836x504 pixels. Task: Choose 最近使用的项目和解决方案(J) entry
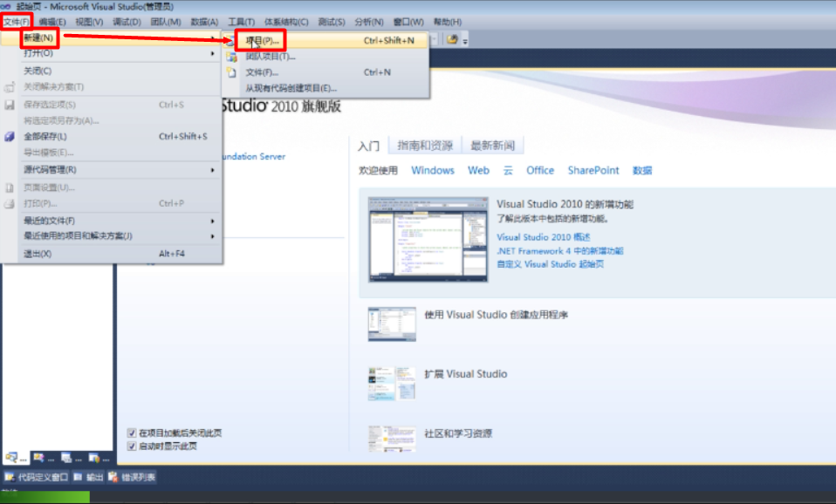point(112,235)
